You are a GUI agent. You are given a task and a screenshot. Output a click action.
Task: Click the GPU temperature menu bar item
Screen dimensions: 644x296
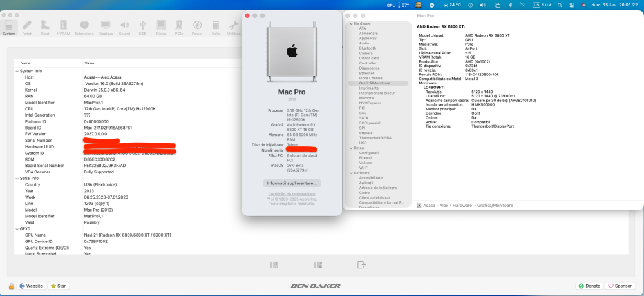[398, 5]
